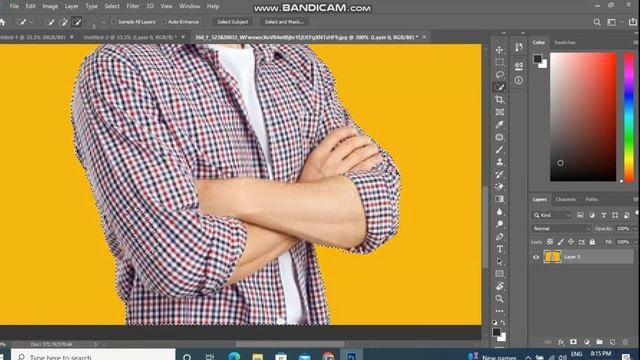Select the History Brush tool

pos(499,174)
